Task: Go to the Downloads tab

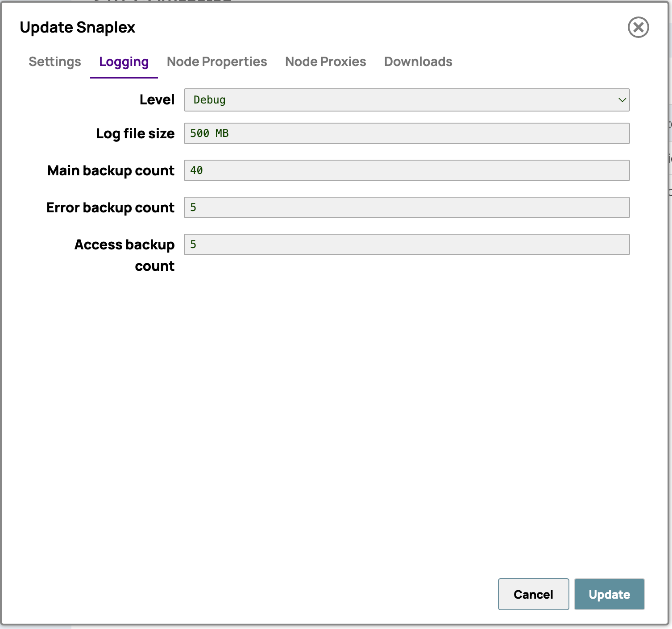Action: point(418,62)
